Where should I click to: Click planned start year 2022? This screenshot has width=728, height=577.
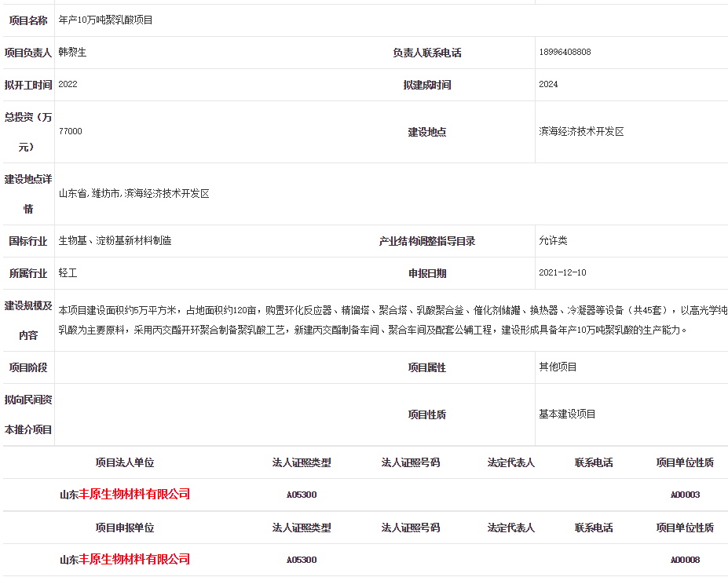click(x=68, y=84)
